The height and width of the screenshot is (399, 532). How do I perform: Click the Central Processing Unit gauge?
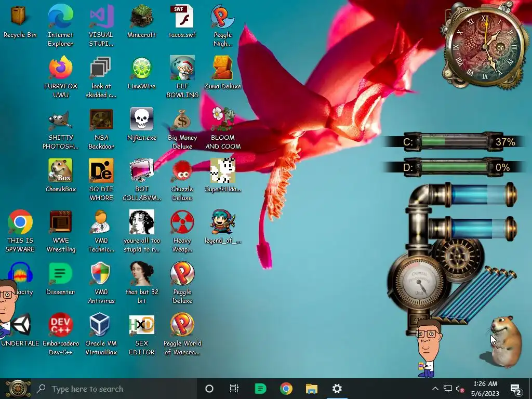(418, 283)
